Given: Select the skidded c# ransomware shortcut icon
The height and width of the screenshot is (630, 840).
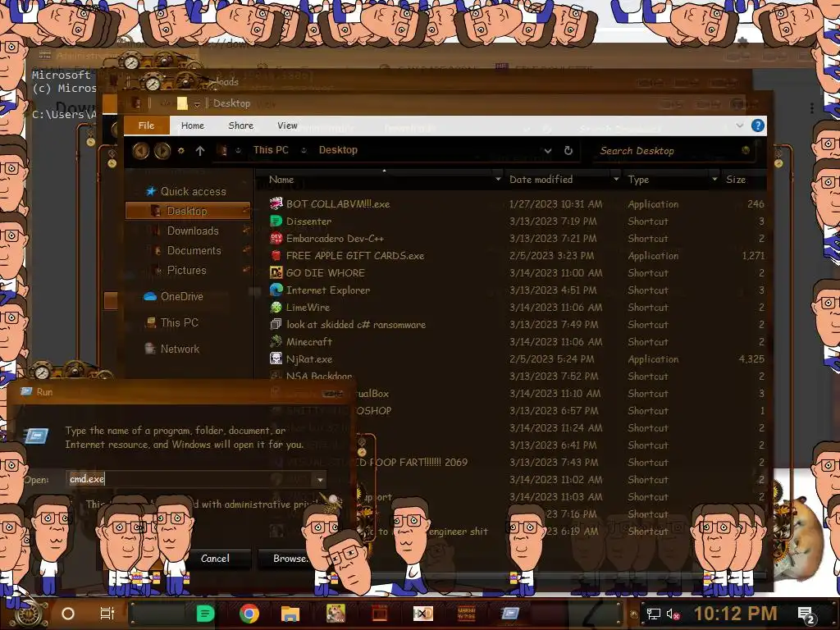Looking at the screenshot, I should click(x=276, y=324).
